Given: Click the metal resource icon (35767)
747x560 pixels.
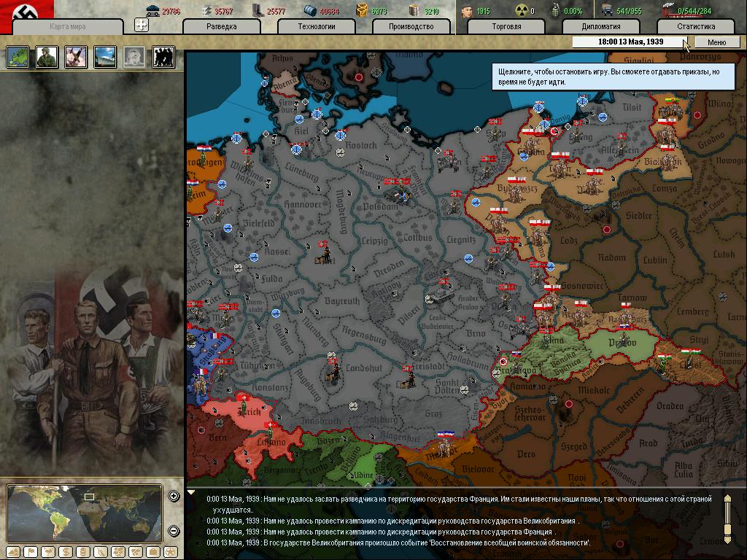Looking at the screenshot, I should tap(206, 10).
